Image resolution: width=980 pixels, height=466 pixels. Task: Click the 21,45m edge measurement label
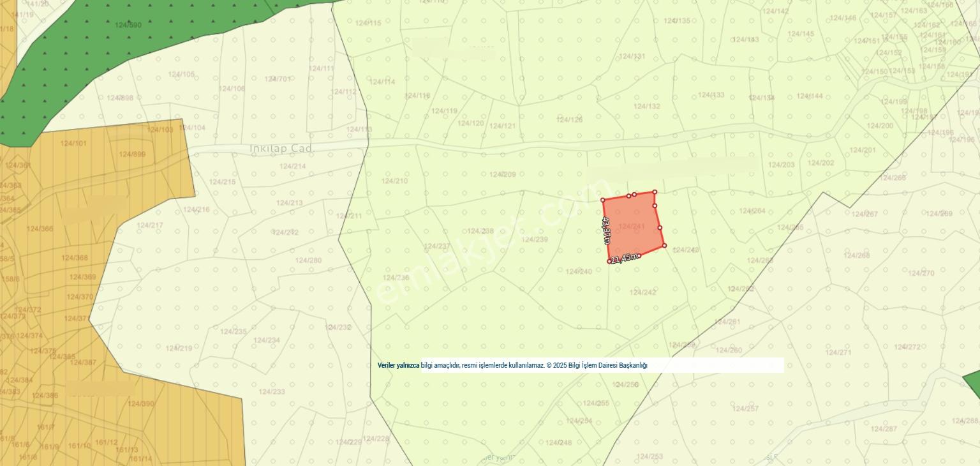pos(625,258)
